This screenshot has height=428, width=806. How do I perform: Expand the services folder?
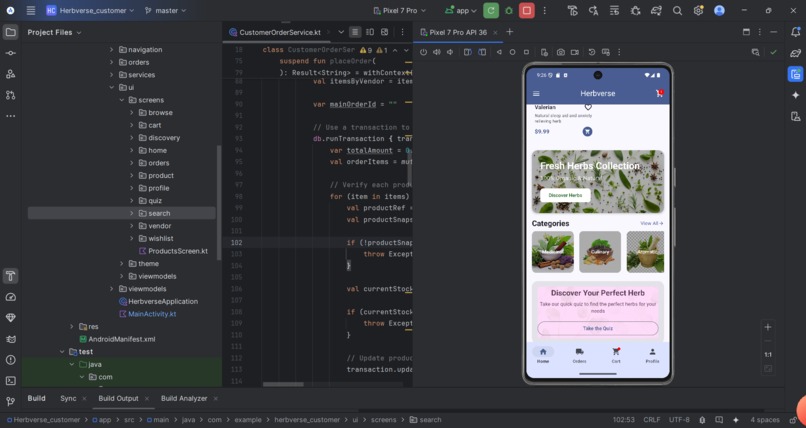click(x=112, y=75)
